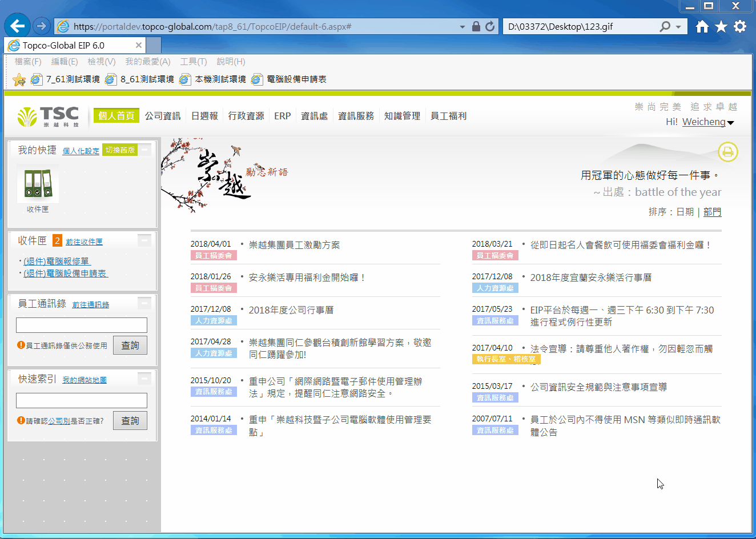Refresh the page via the reload icon

pyautogui.click(x=490, y=26)
